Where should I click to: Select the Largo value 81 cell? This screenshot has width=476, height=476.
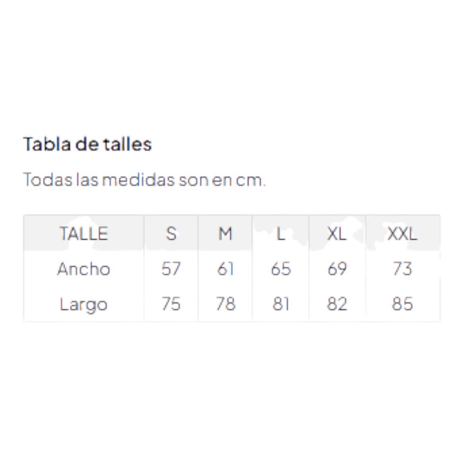281,304
